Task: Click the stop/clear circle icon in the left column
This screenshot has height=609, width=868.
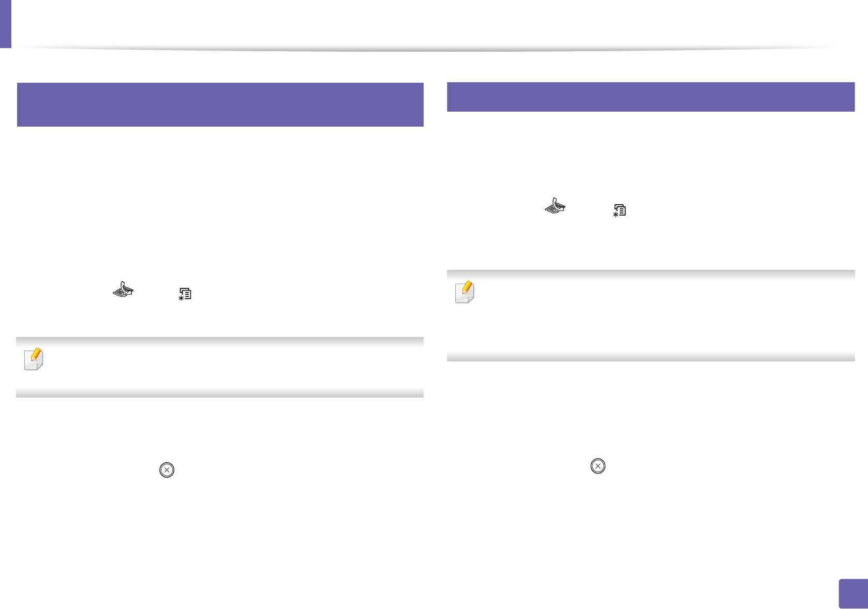Action: (167, 470)
